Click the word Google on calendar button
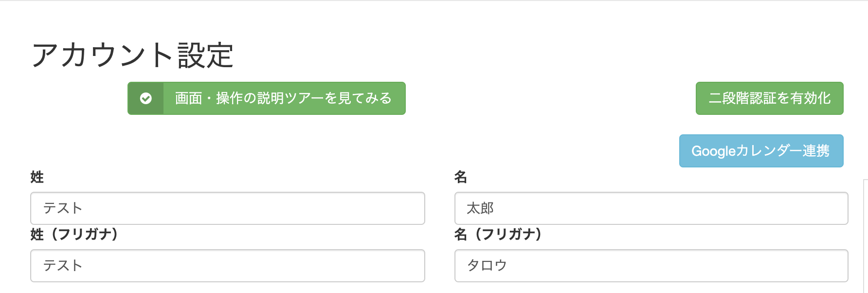 point(713,151)
